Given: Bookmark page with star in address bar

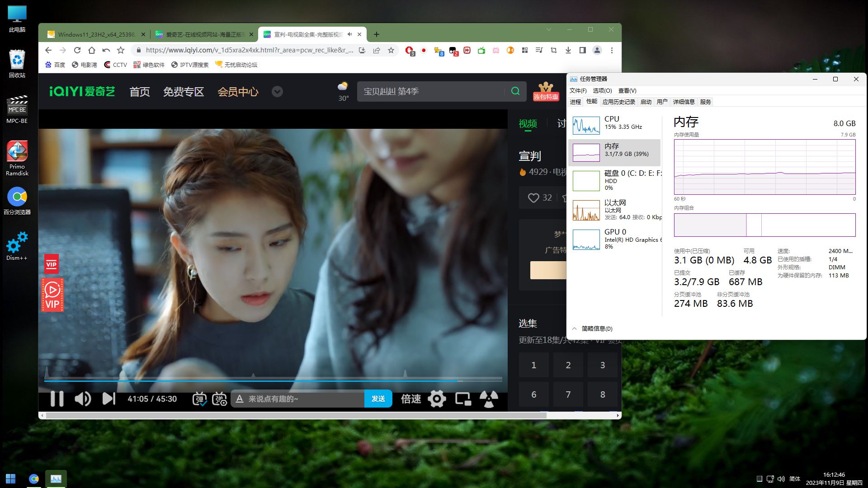Looking at the screenshot, I should [x=391, y=50].
